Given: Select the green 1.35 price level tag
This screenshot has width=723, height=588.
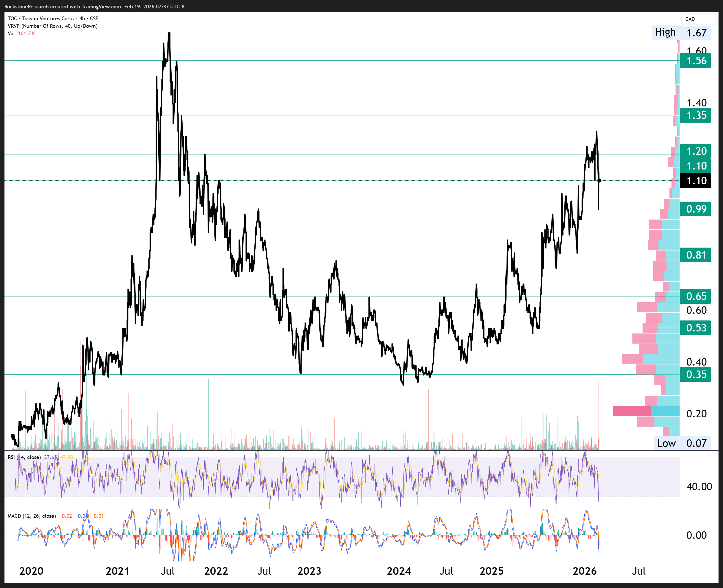Looking at the screenshot, I should 695,115.
